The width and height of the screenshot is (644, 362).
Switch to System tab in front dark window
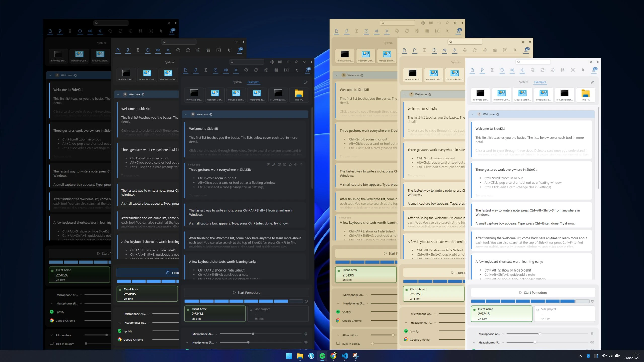(x=237, y=82)
